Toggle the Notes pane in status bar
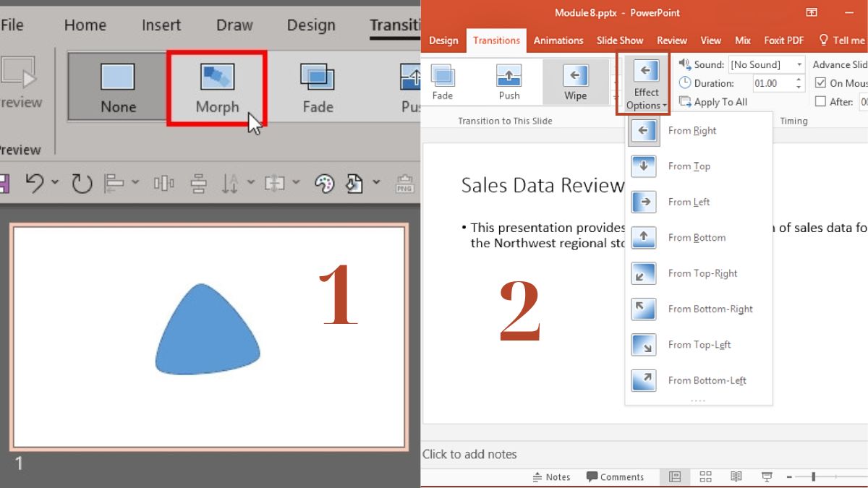 click(x=551, y=477)
